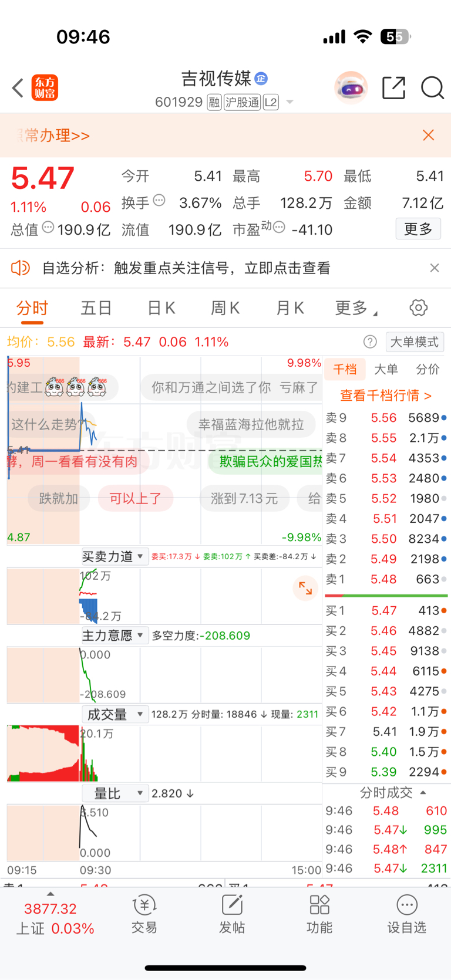Screen dimensions: 451x980
Task: Tap the info icon next to 市盈
Action: (x=280, y=227)
